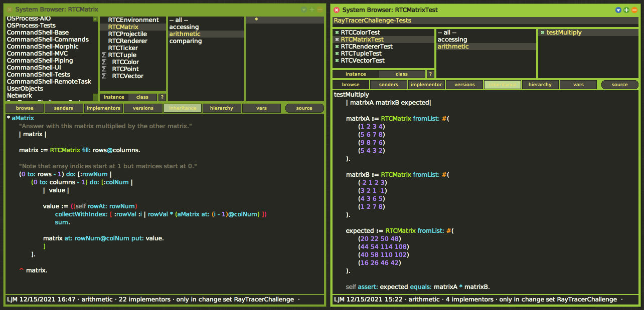This screenshot has height=310, width=644.
Task: Click the test icon beside RTCRendererTest
Action: 337,47
